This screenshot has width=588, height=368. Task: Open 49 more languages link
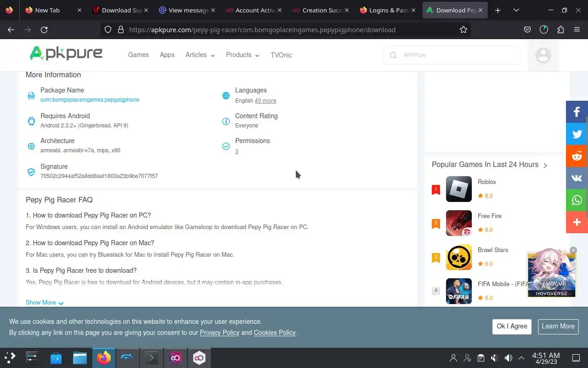pos(266,101)
